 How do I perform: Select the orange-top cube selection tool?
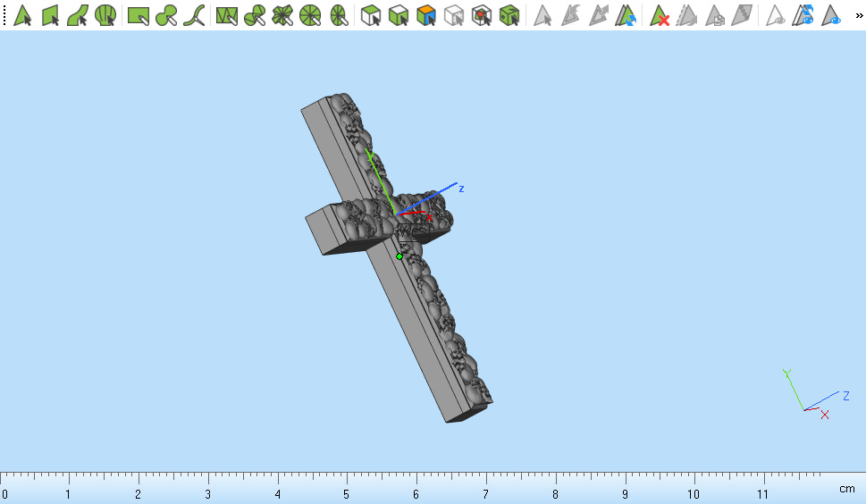pyautogui.click(x=425, y=15)
